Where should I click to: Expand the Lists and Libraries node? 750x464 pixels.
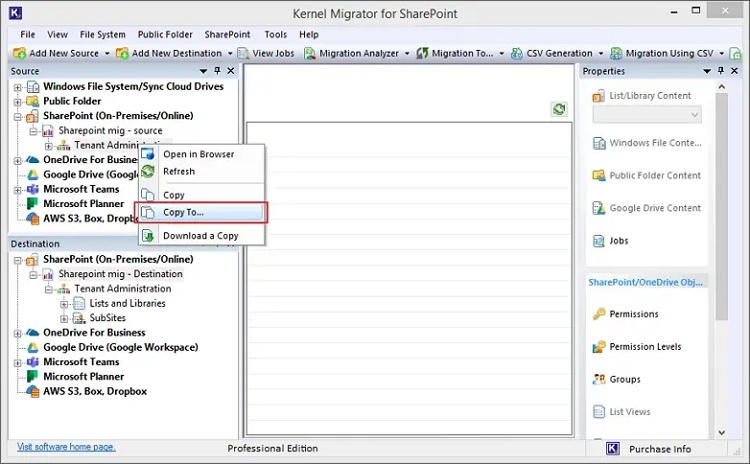64,303
